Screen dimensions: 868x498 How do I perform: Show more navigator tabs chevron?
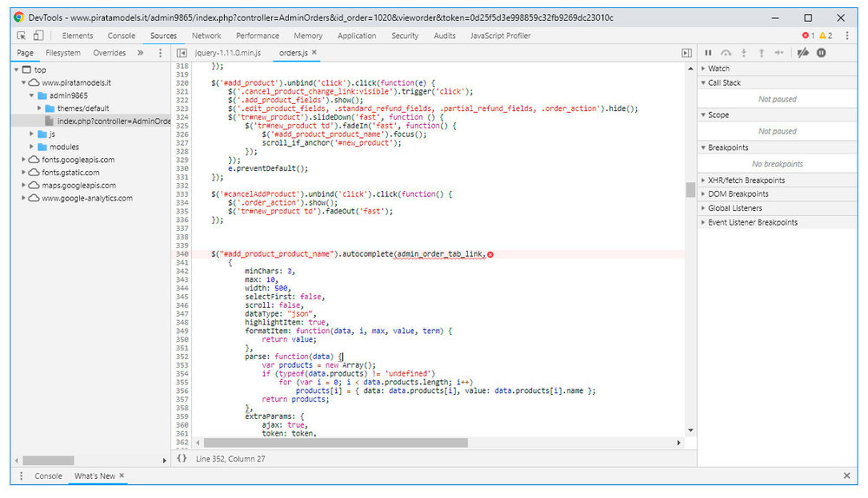click(141, 53)
